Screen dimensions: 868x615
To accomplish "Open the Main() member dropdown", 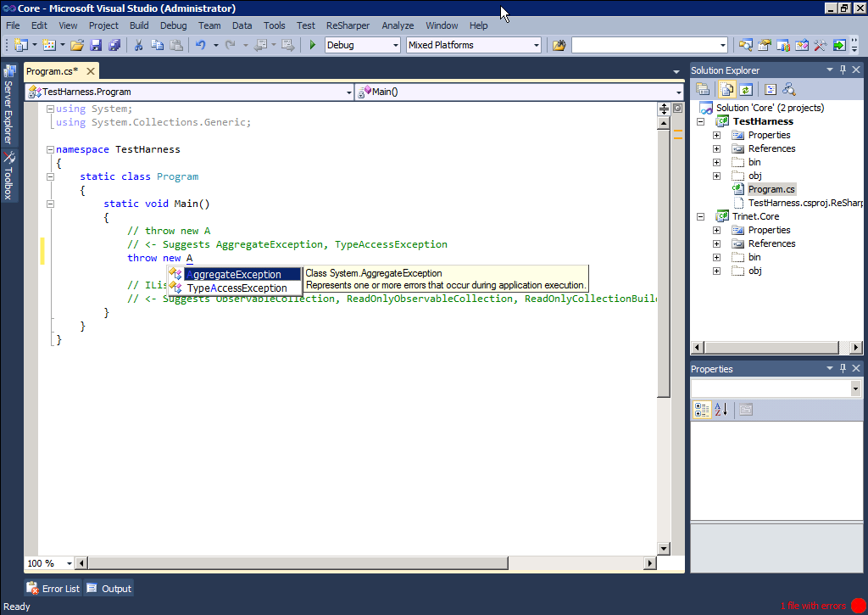I will pos(679,92).
